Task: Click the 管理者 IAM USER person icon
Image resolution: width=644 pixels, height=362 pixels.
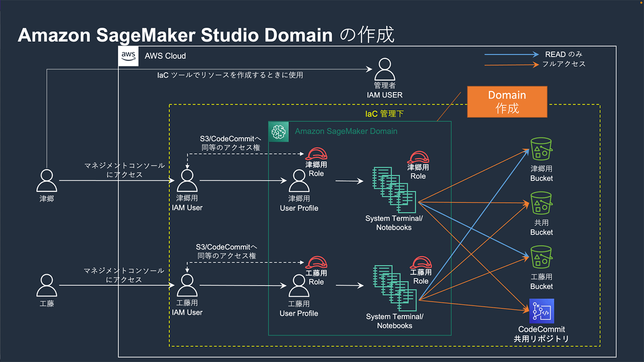Action: [384, 69]
